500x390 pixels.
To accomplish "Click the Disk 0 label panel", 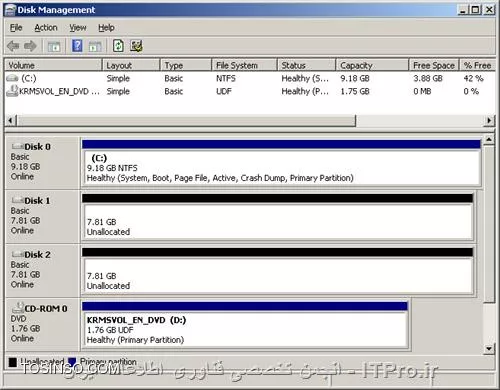I will [x=43, y=162].
